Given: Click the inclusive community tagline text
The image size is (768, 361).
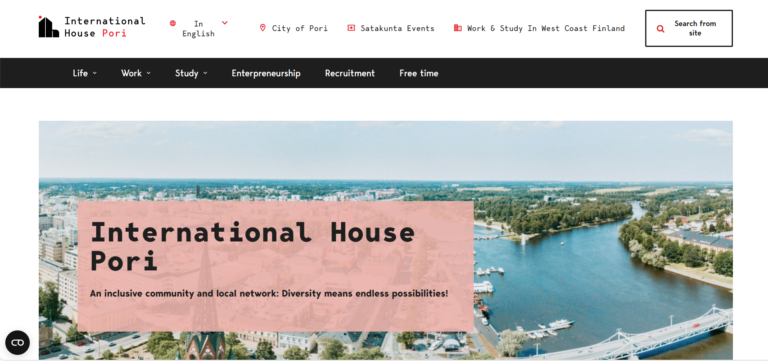Looking at the screenshot, I should point(269,294).
